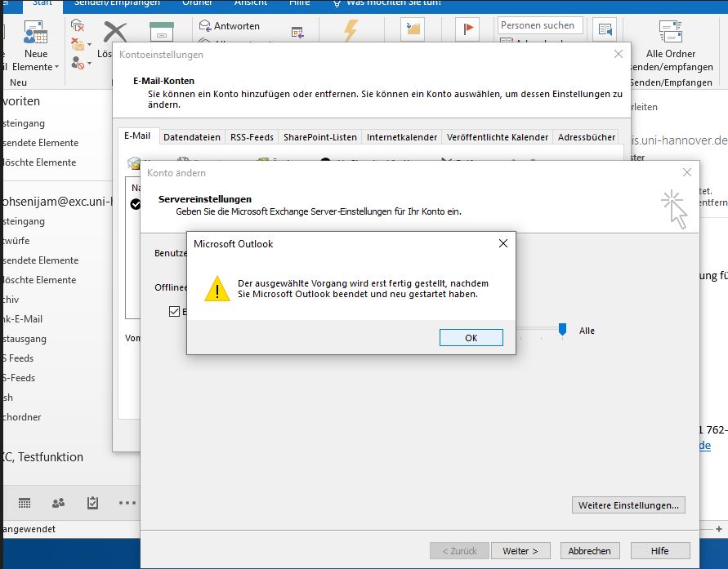Open the People contacts view icon
Screen dimensions: 728x569
click(x=59, y=503)
